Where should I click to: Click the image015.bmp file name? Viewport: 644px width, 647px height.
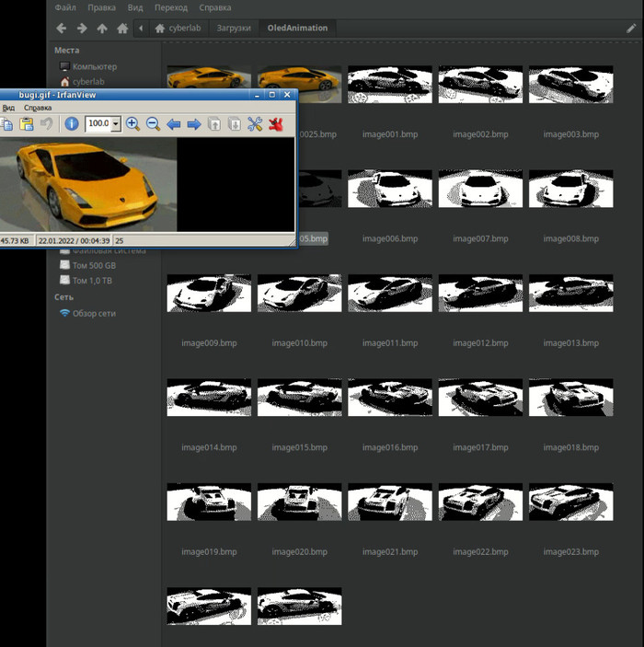pos(300,447)
